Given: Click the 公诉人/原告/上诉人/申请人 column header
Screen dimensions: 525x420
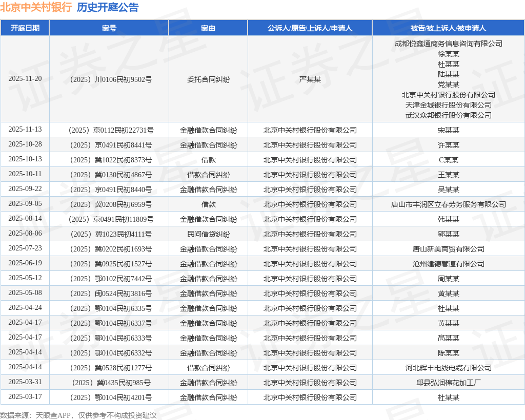Looking at the screenshot, I should pos(310,28).
